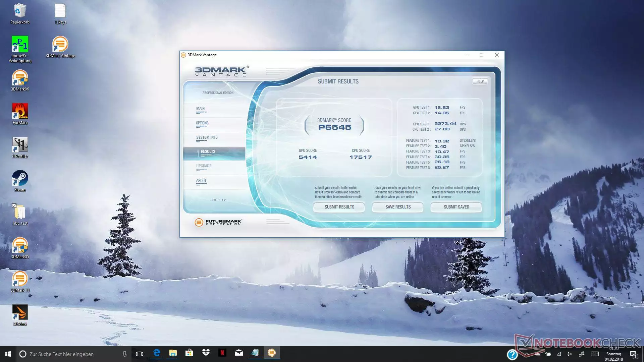Show hidden system tray icons
Viewport: 644px width, 362px height.
[x=527, y=354]
